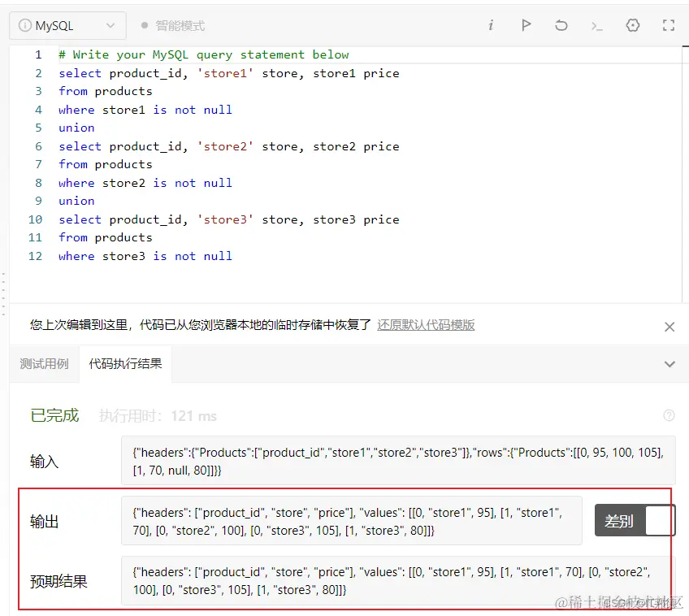Click the italic i information icon
This screenshot has height=616, width=689.
[x=491, y=25]
